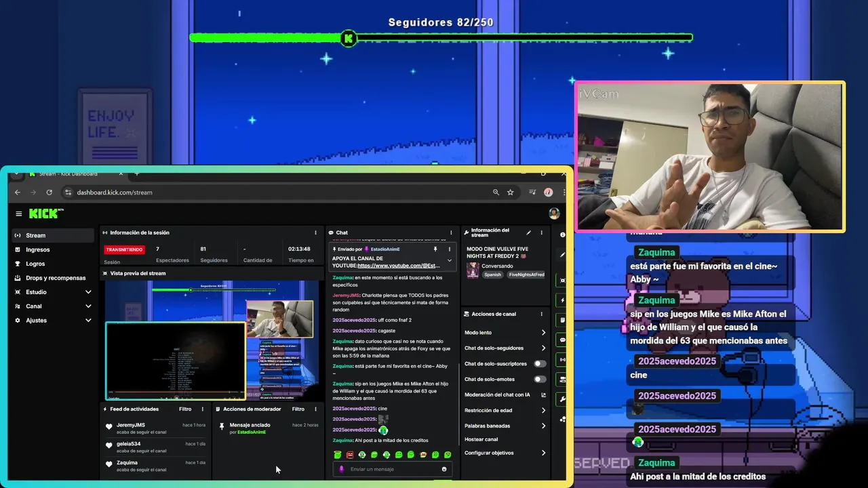Bookmark this page with star icon
This screenshot has height=488, width=868.
[x=511, y=192]
